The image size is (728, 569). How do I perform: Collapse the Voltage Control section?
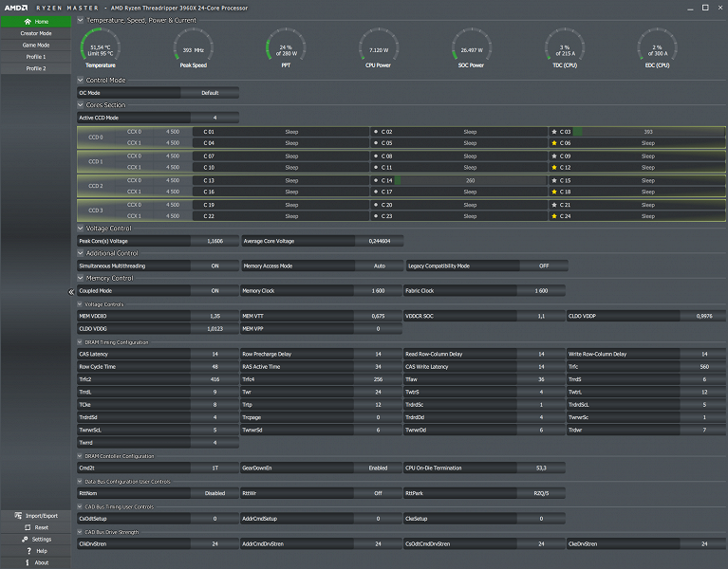81,229
